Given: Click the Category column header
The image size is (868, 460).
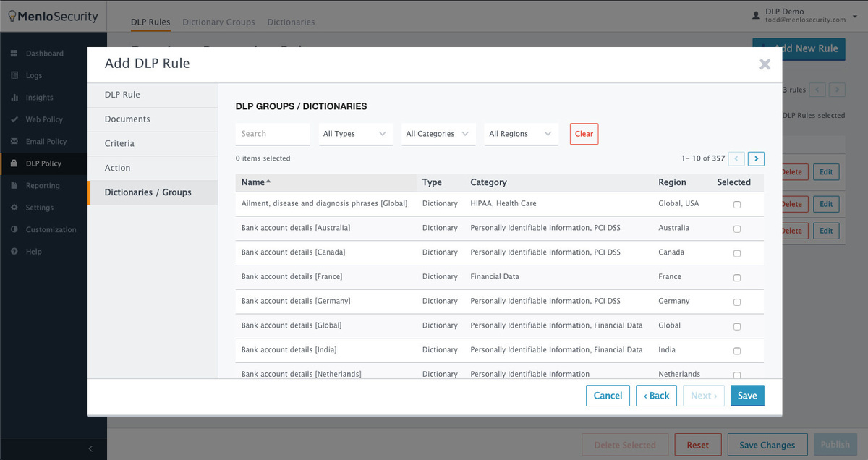Looking at the screenshot, I should [488, 182].
